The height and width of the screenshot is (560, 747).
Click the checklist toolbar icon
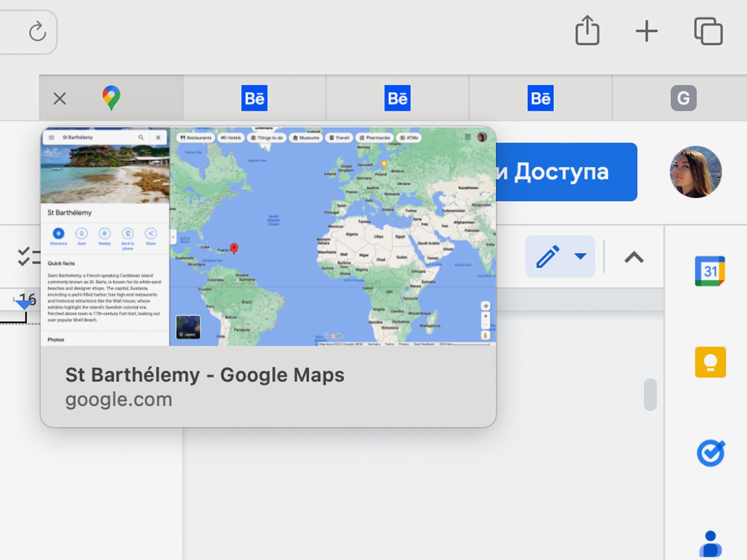pyautogui.click(x=29, y=256)
